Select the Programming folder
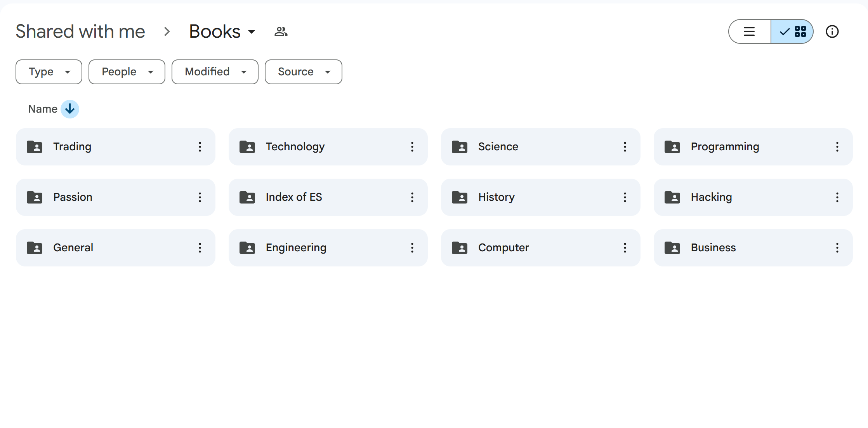The width and height of the screenshot is (868, 428). coord(724,147)
